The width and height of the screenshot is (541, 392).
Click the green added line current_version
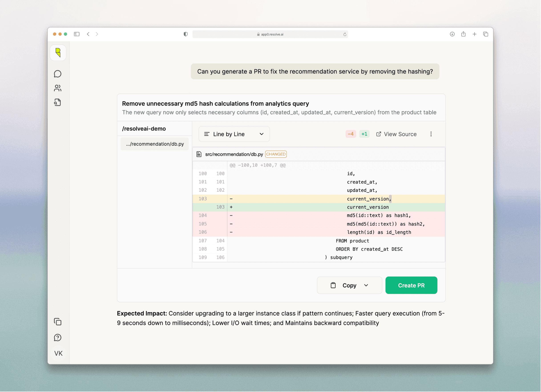coord(367,207)
